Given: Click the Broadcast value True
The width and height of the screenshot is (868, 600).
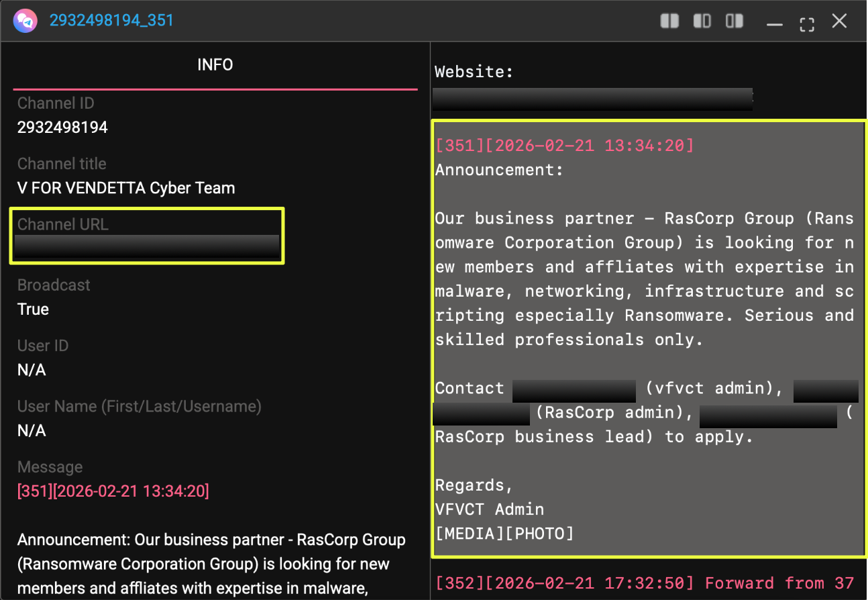Looking at the screenshot, I should [x=33, y=309].
